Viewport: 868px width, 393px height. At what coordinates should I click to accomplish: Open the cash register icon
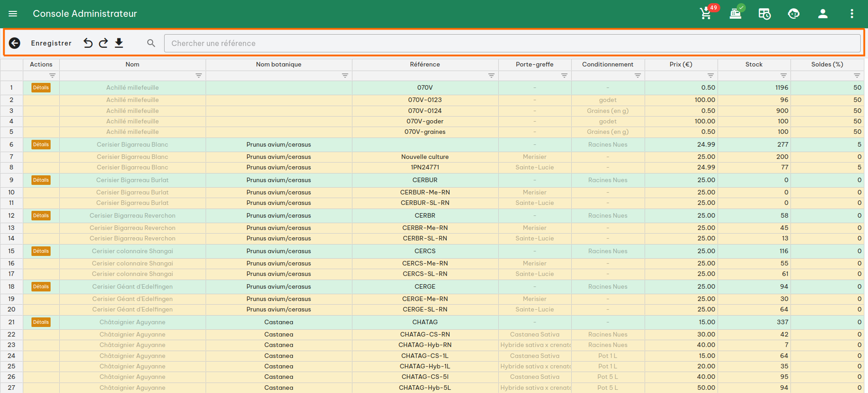coord(735,14)
